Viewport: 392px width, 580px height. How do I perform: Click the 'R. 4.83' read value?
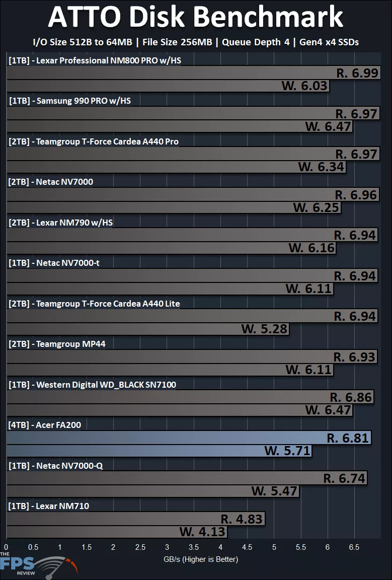[x=242, y=519]
